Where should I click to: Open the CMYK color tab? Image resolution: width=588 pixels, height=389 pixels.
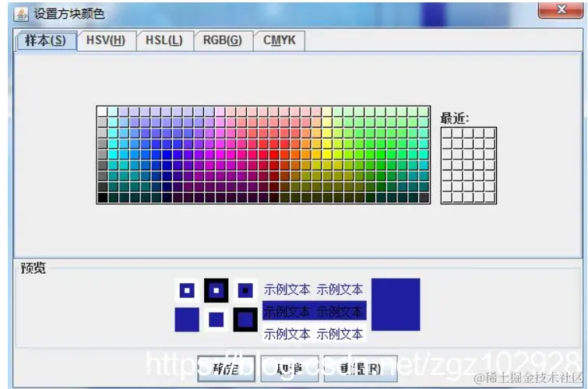click(x=280, y=40)
